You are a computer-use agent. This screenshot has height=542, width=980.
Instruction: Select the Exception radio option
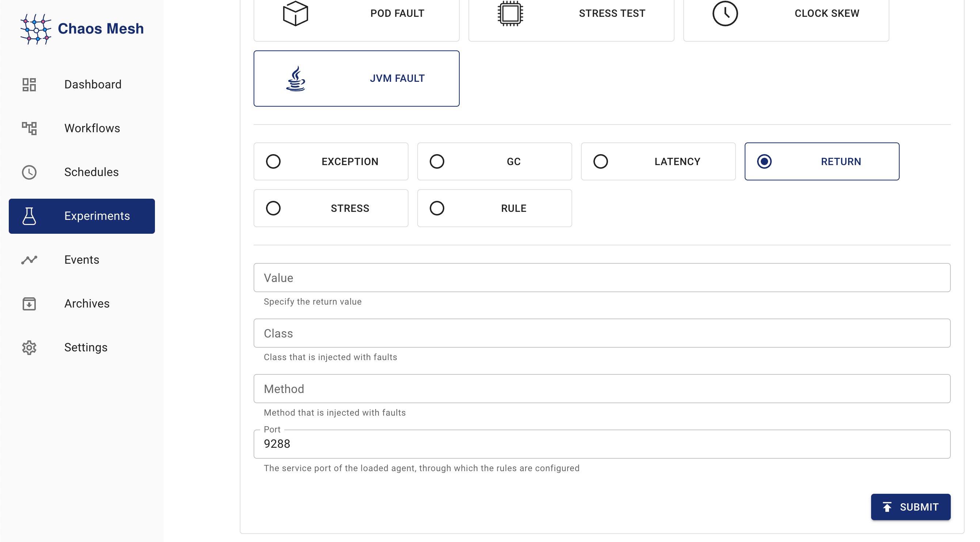pos(273,161)
